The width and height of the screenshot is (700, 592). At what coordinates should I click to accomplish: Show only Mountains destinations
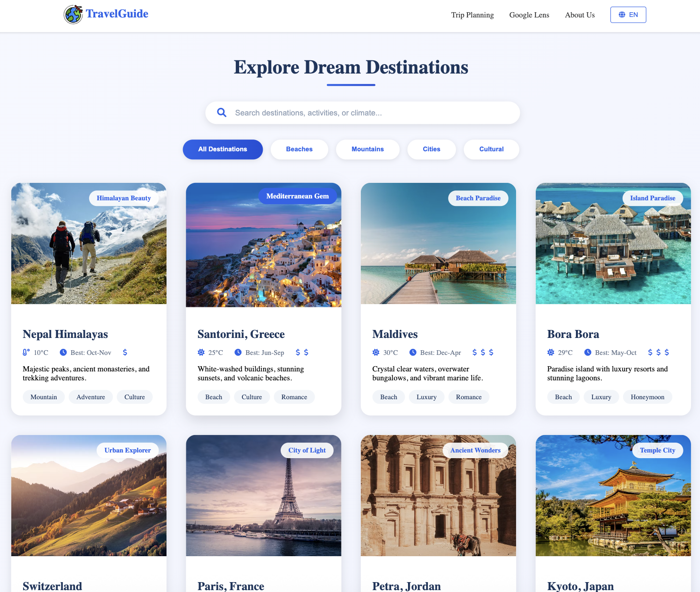367,149
